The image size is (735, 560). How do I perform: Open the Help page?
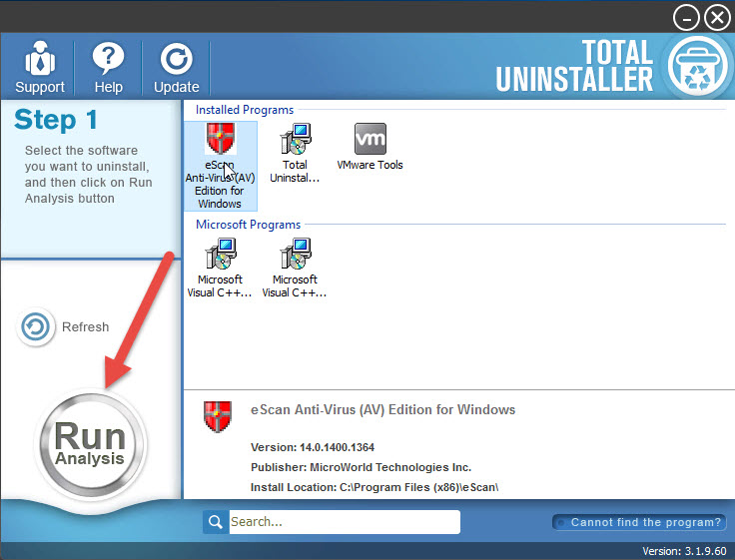108,68
